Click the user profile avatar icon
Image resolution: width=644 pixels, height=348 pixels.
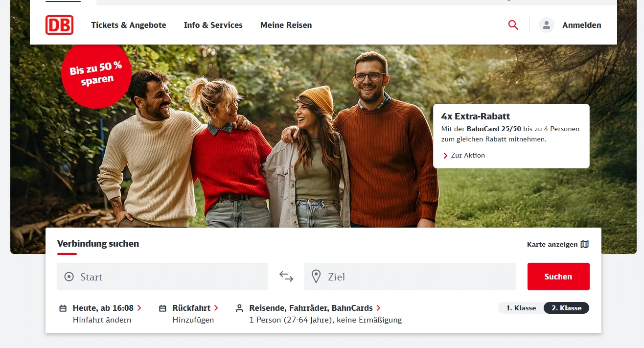546,25
